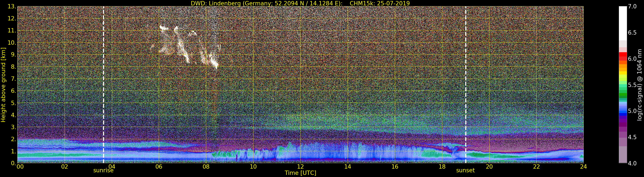Click the height axis tick label 0
The image size is (644, 177).
(x=13, y=163)
